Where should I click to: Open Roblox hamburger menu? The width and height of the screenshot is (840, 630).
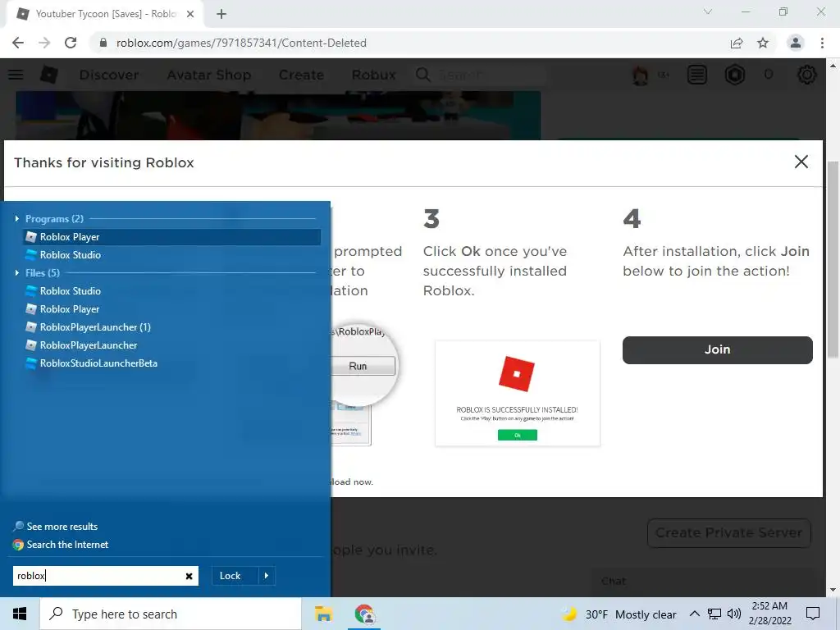click(x=16, y=75)
